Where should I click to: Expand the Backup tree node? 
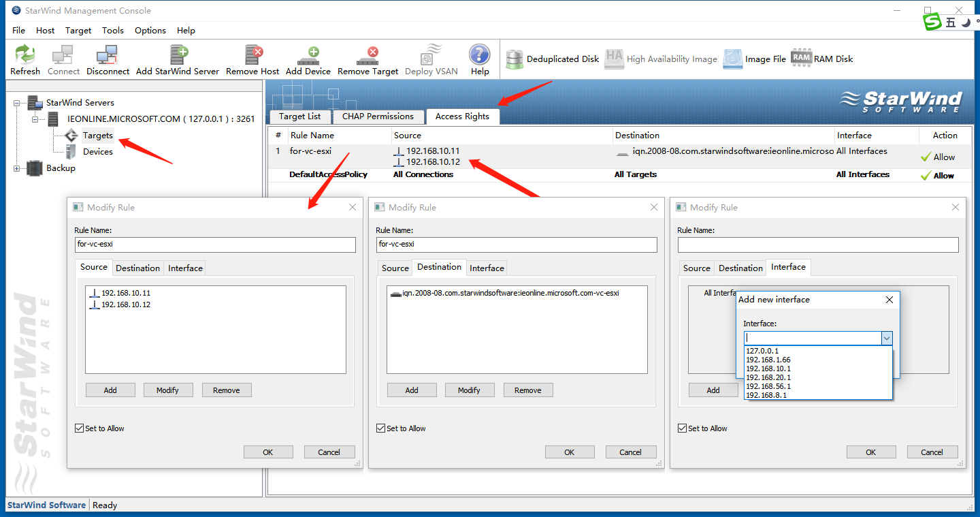coord(17,168)
